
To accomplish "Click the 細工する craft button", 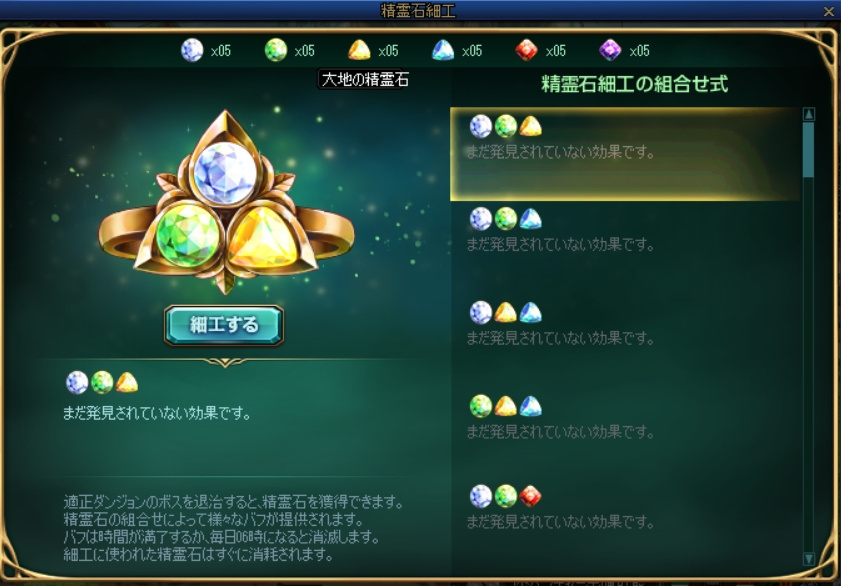I will [x=224, y=325].
